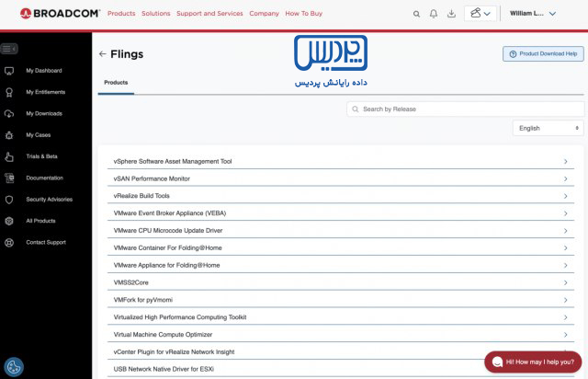Screen dimensions: 588x379
Task: Open notifications bell icon
Action: [434, 14]
